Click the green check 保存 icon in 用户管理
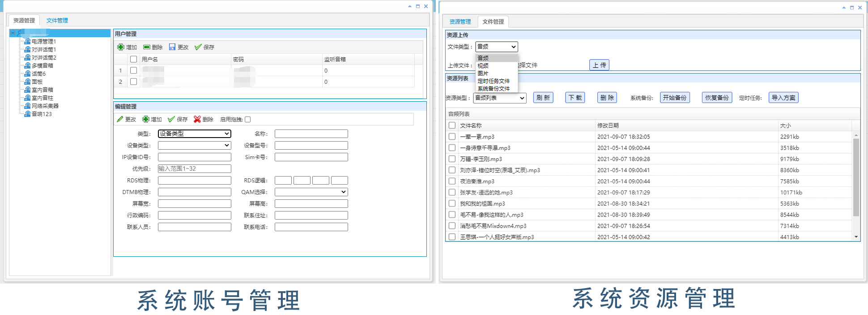Viewport: 868px width, 315px height. (x=198, y=47)
